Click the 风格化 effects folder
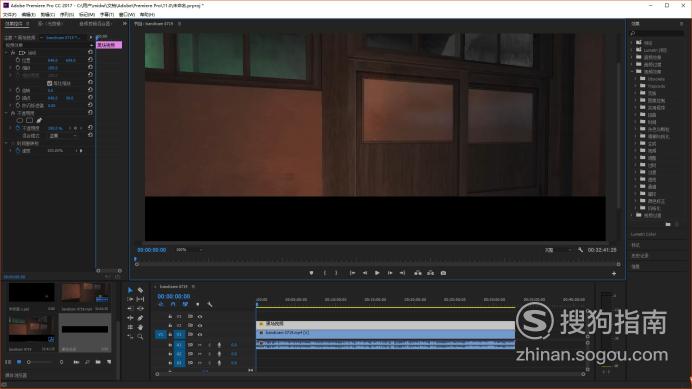The image size is (692, 389). [654, 208]
